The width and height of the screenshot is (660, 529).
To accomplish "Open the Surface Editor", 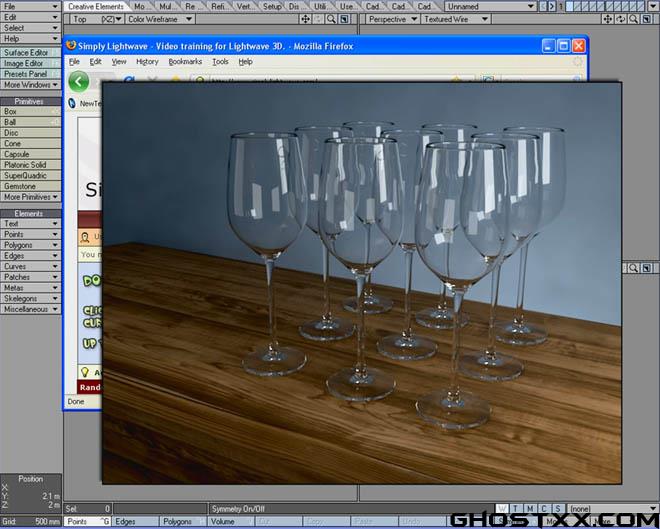I will (x=31, y=53).
